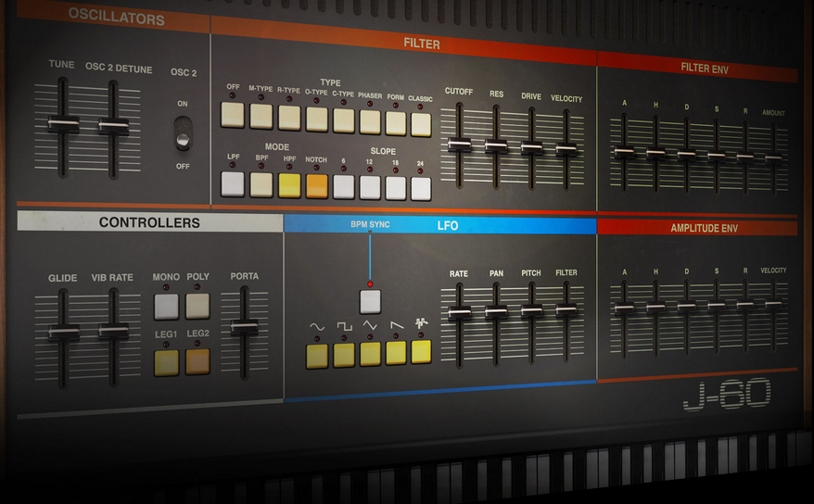This screenshot has width=814, height=504.
Task: Click the GLIDE slider handle
Action: [64, 332]
